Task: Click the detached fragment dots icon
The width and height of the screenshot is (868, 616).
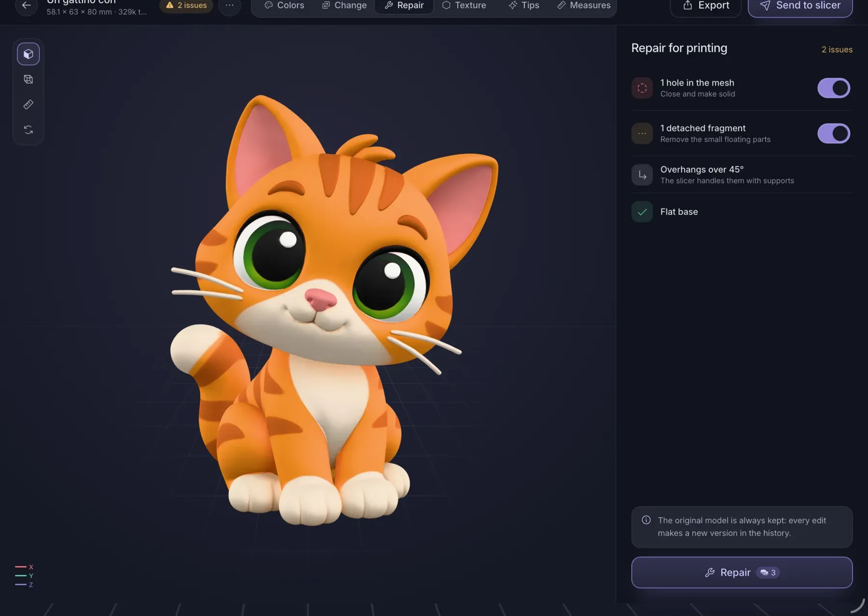Action: click(x=642, y=134)
